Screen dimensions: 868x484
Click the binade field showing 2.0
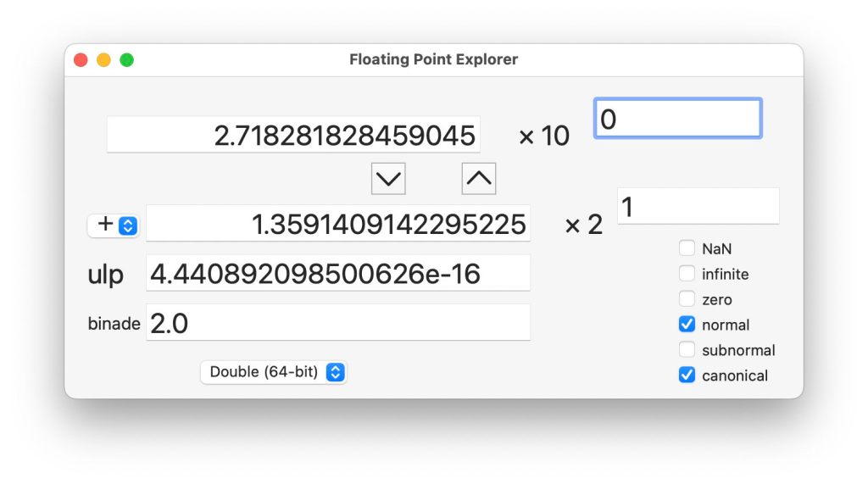[338, 323]
